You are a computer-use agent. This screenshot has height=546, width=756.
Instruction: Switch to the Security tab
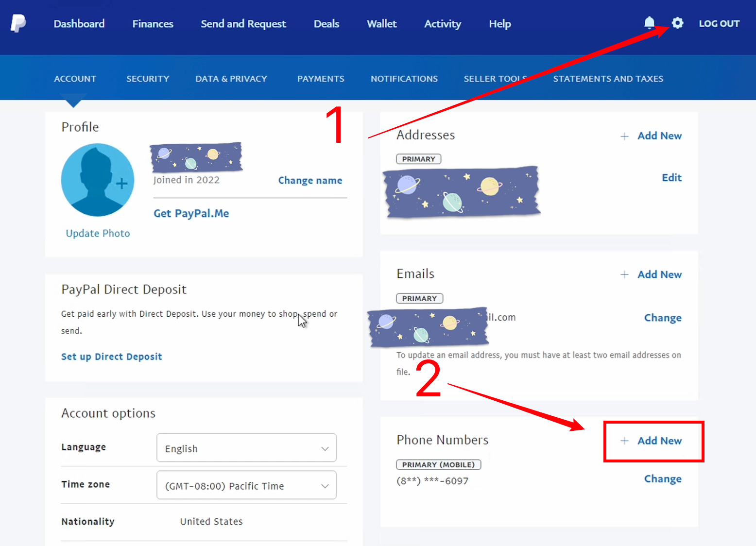[x=148, y=79]
